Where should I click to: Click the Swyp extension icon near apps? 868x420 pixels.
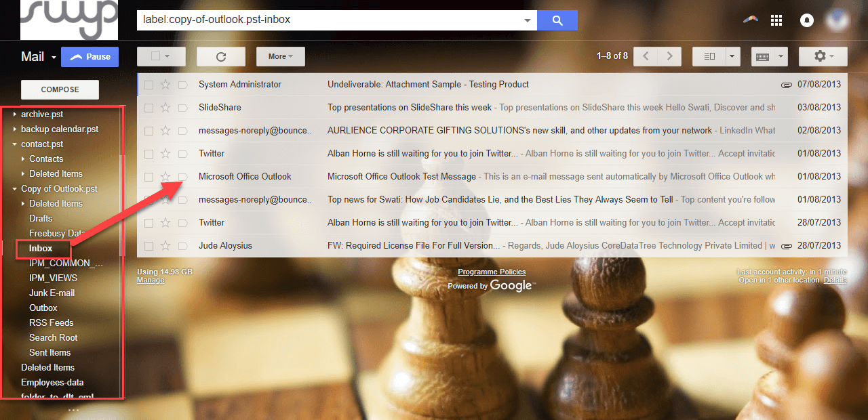750,20
